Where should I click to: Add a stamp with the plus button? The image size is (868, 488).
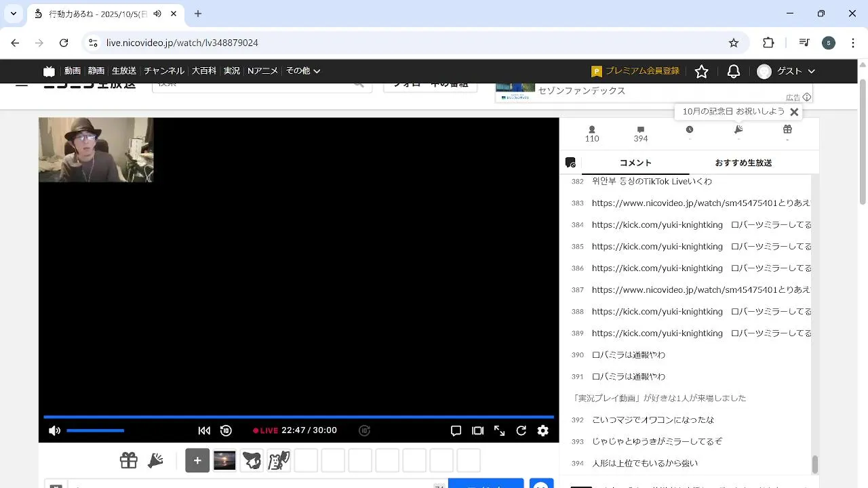tap(197, 461)
